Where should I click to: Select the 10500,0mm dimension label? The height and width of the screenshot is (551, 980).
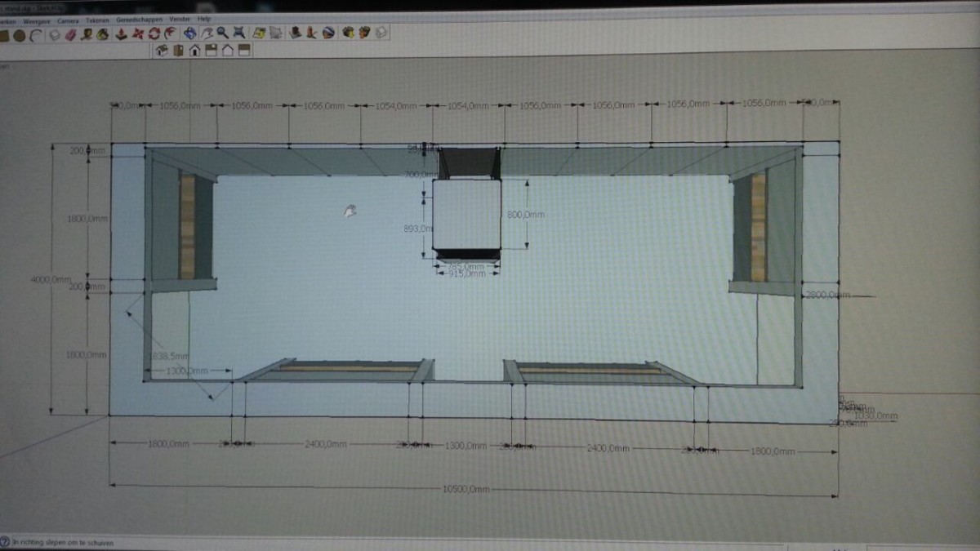coord(466,489)
